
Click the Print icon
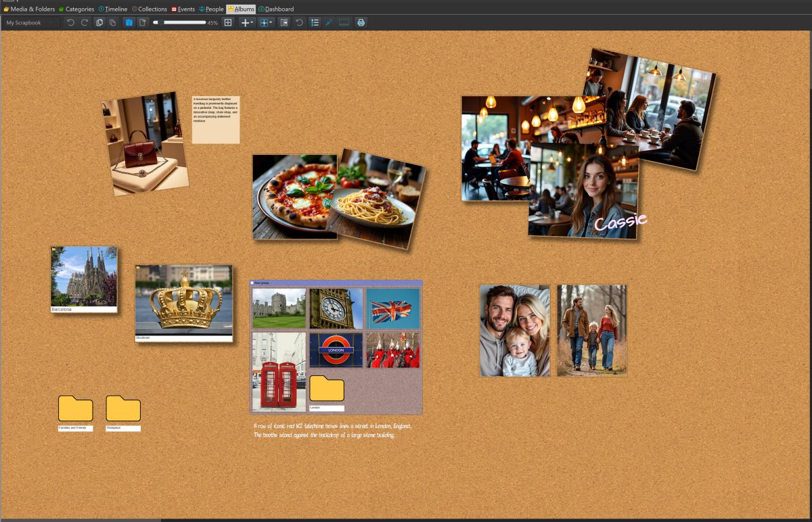[361, 22]
